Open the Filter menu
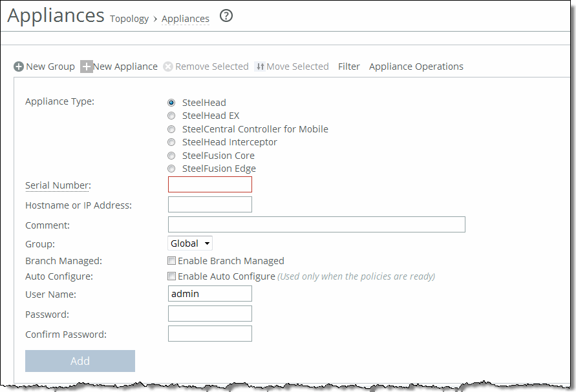Viewport: 576px width, 392px height. tap(348, 67)
